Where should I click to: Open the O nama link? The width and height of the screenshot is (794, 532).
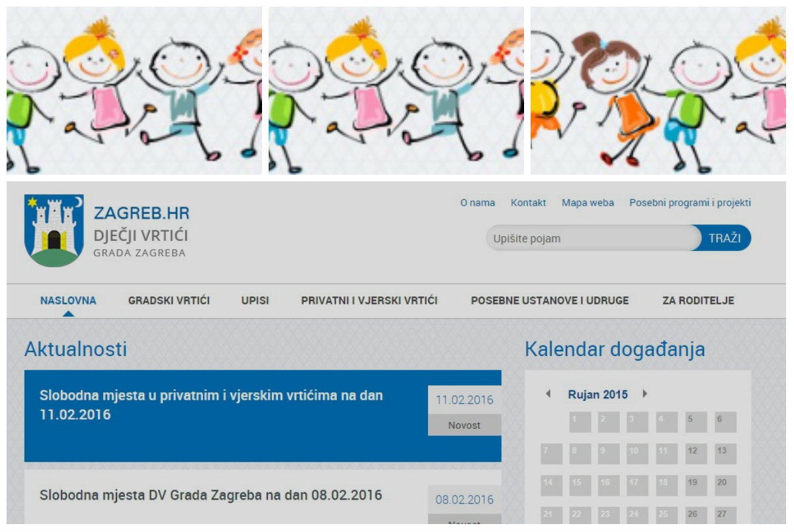click(477, 203)
